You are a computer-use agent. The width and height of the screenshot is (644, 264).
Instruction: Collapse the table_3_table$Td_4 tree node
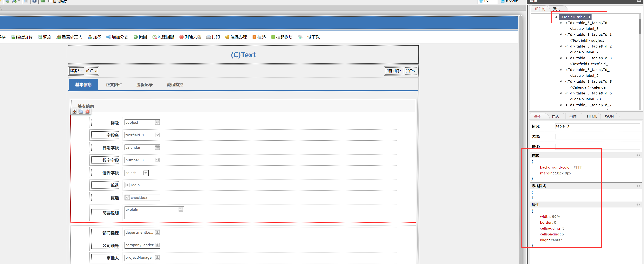tap(561, 70)
